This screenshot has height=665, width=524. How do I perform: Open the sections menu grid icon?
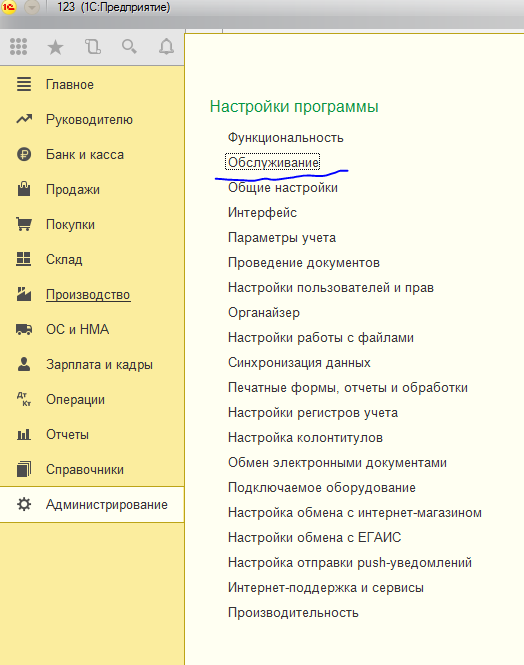pyautogui.click(x=18, y=47)
